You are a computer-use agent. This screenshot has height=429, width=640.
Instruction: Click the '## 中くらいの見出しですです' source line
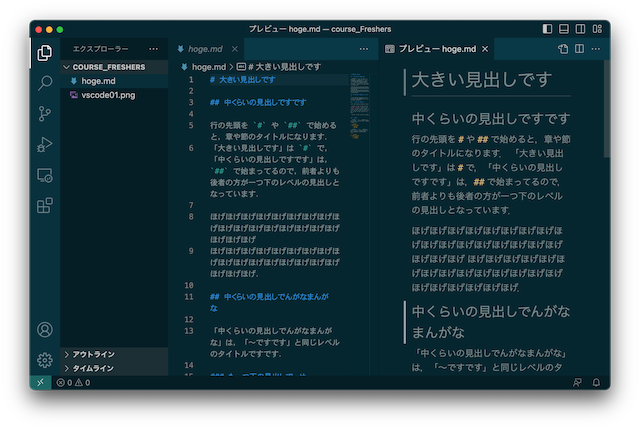[258, 102]
